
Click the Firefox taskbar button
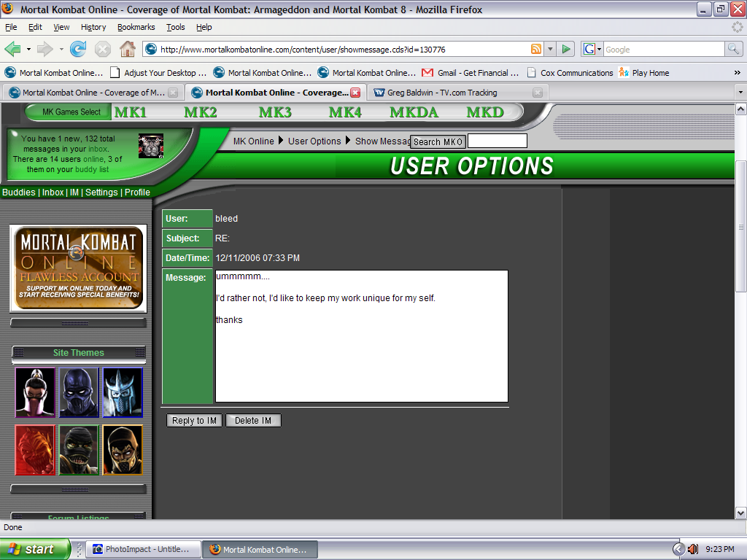[260, 549]
